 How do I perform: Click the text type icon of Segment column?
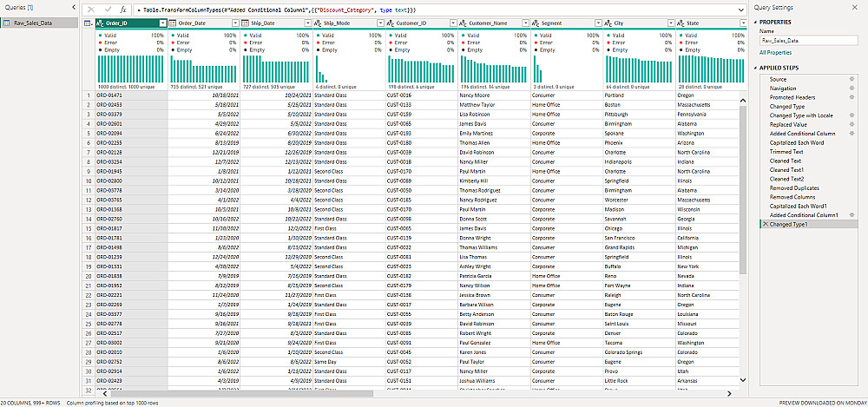point(536,23)
